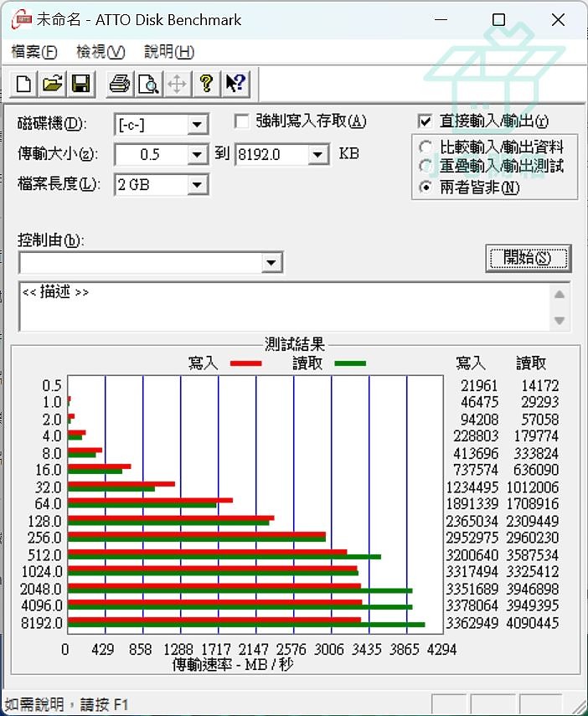Click the red 寫入 legend swatch
Viewport: 588px width, 716px height.
[245, 363]
